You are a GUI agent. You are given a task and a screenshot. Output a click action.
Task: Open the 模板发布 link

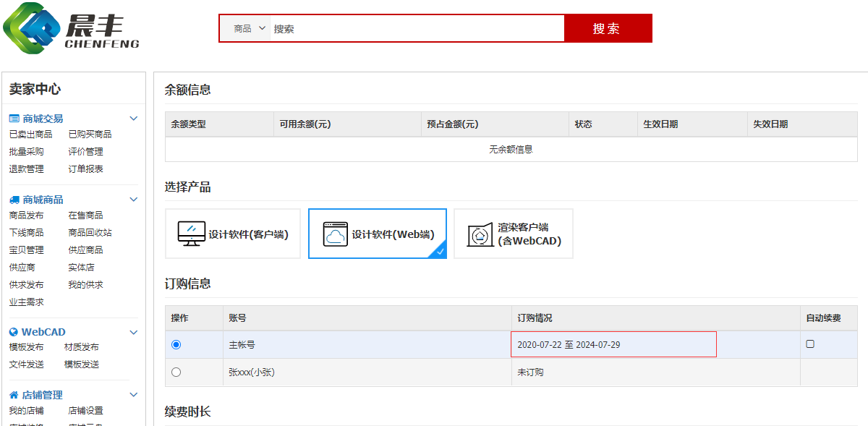tap(26, 347)
